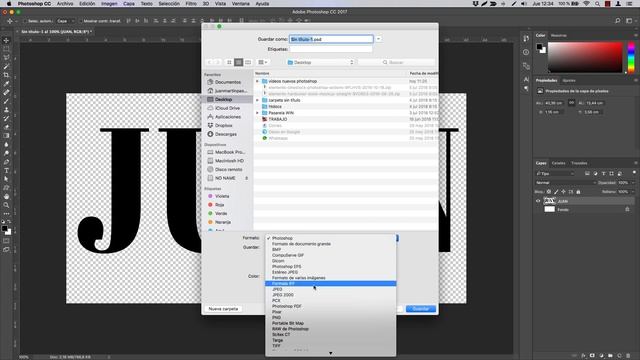Open macOS Spotlight search
The width and height of the screenshot is (640, 360).
coord(597,4)
